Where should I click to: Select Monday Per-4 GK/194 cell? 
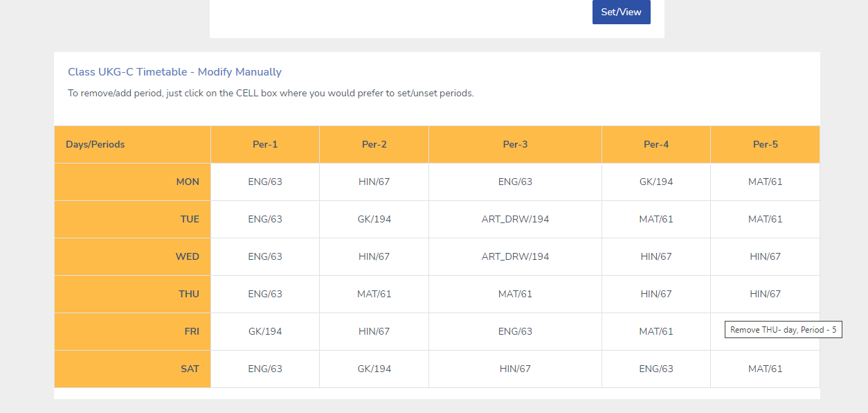click(x=656, y=182)
